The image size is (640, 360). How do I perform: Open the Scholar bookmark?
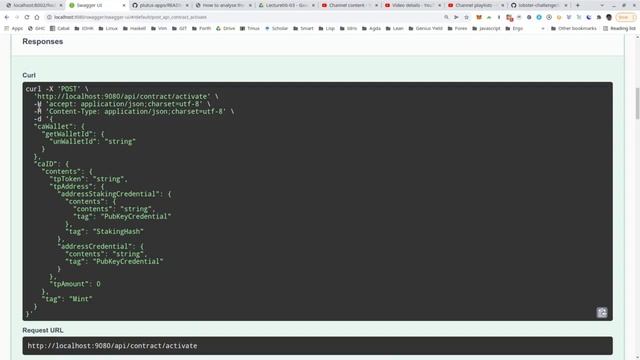tap(276, 29)
